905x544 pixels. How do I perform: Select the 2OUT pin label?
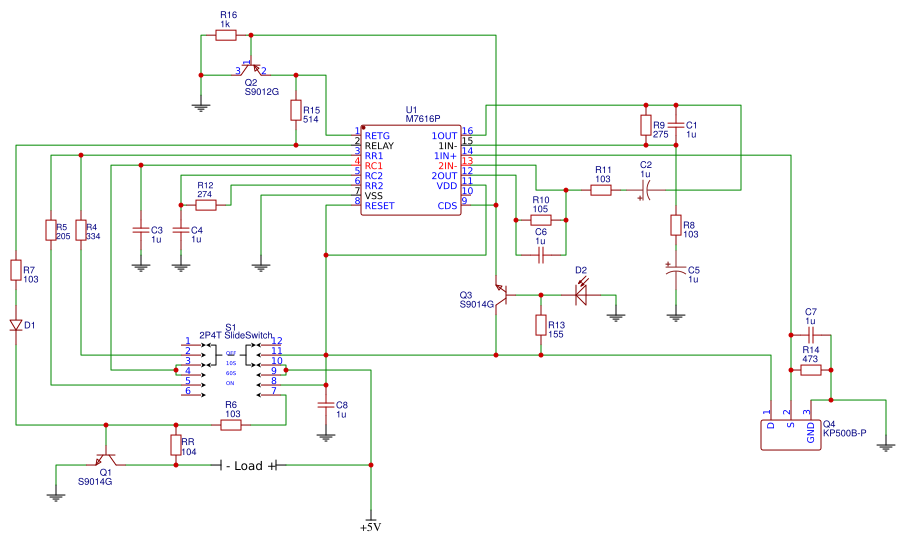(x=444, y=175)
